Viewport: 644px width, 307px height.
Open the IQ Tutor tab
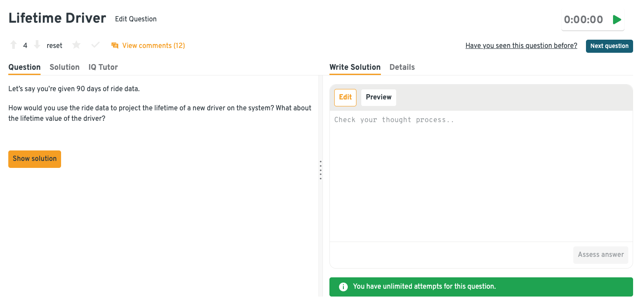pyautogui.click(x=103, y=67)
